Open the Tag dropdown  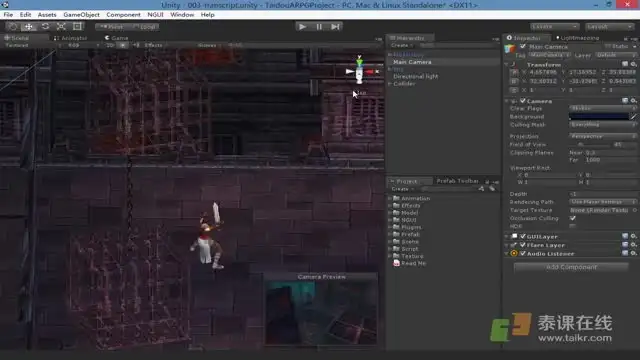tap(550, 55)
